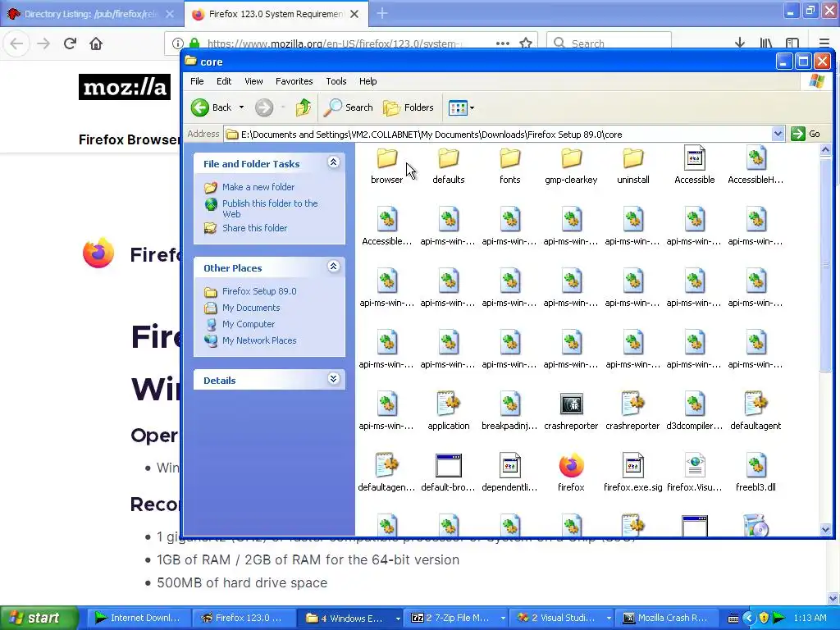Collapse File and Folder Tasks panel
Viewport: 840px width, 630px height.
(333, 162)
